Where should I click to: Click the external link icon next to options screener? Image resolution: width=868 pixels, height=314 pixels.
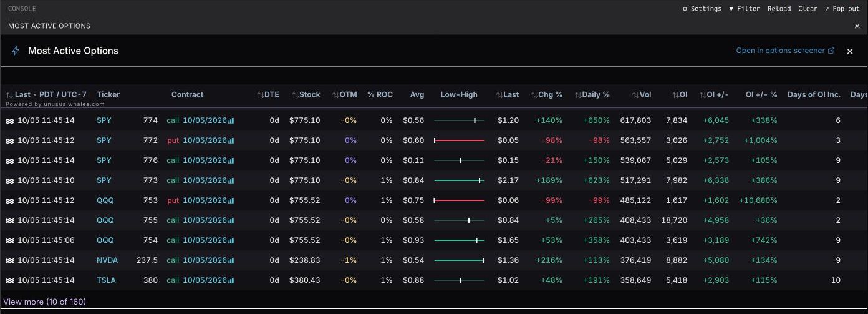[x=831, y=51]
